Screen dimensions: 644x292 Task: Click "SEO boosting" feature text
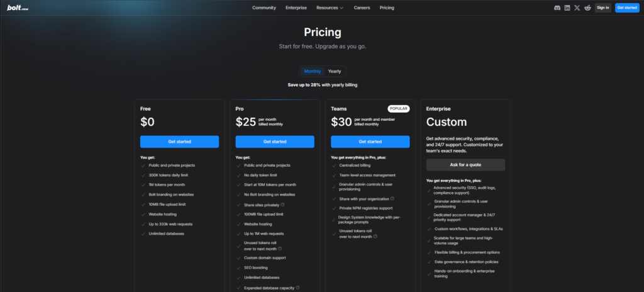point(256,267)
